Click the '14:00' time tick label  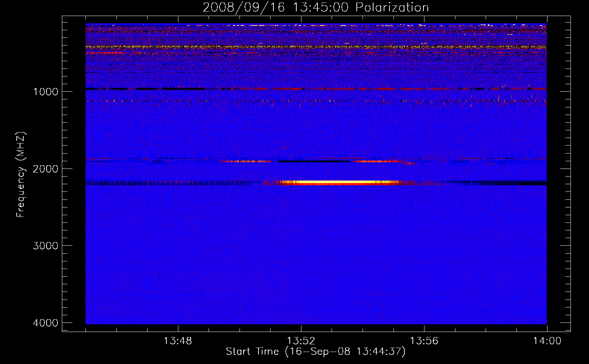(x=547, y=341)
